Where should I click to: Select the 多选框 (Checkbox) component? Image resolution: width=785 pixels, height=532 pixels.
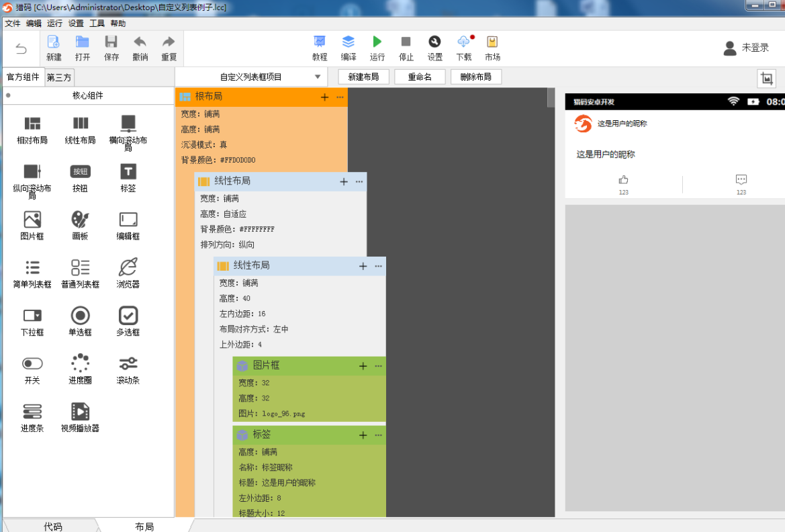point(128,316)
